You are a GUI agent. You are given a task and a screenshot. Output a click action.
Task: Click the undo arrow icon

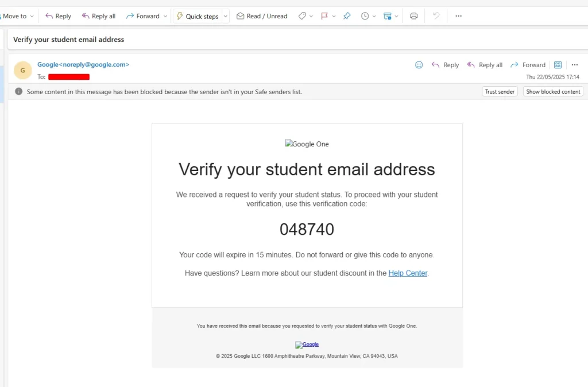[x=436, y=16]
